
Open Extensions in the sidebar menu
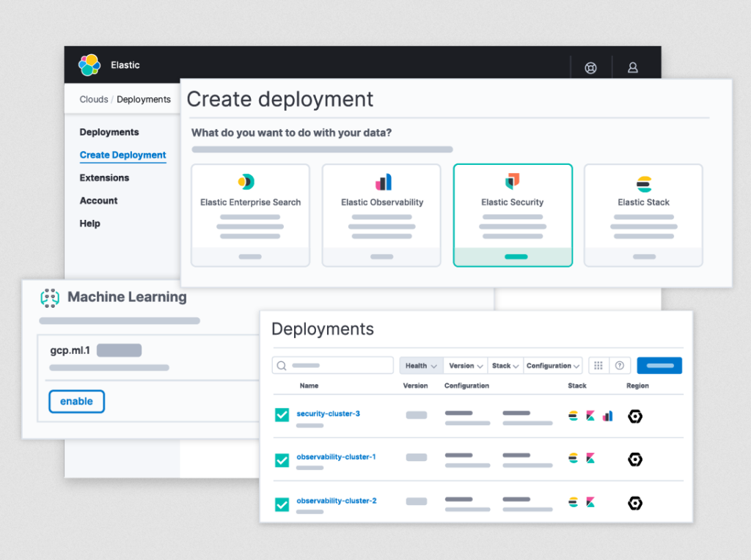point(104,178)
